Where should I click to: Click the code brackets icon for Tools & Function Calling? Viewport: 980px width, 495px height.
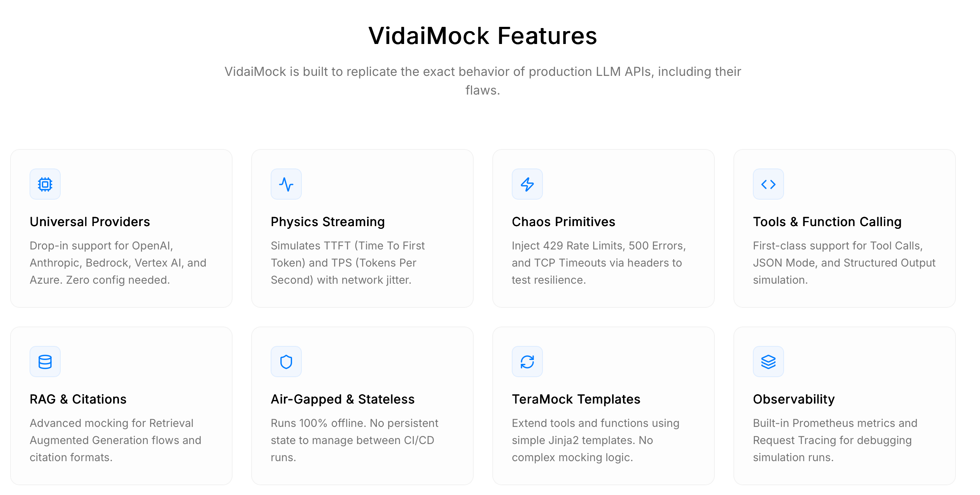pyautogui.click(x=768, y=184)
